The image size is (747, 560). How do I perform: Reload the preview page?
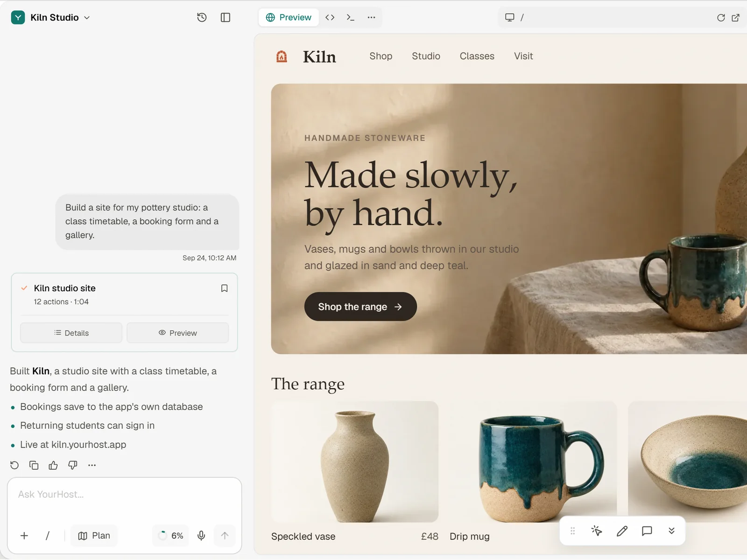coord(721,18)
